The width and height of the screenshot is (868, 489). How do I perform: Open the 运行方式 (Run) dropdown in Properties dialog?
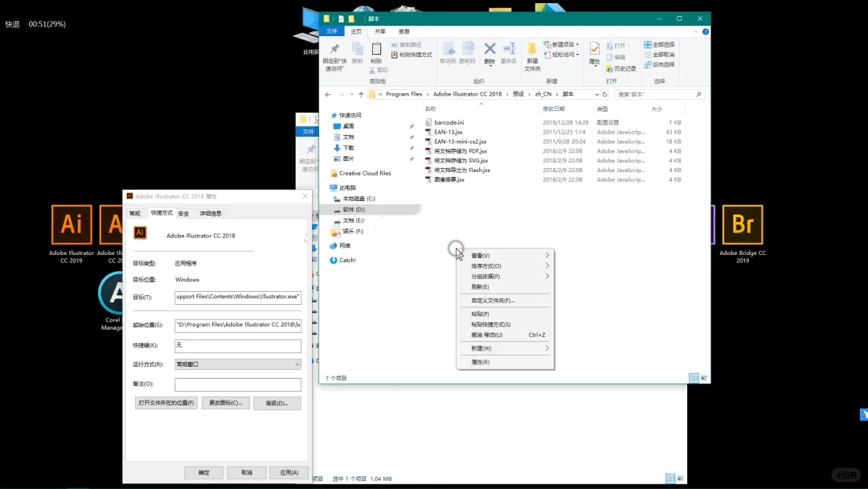tap(238, 364)
